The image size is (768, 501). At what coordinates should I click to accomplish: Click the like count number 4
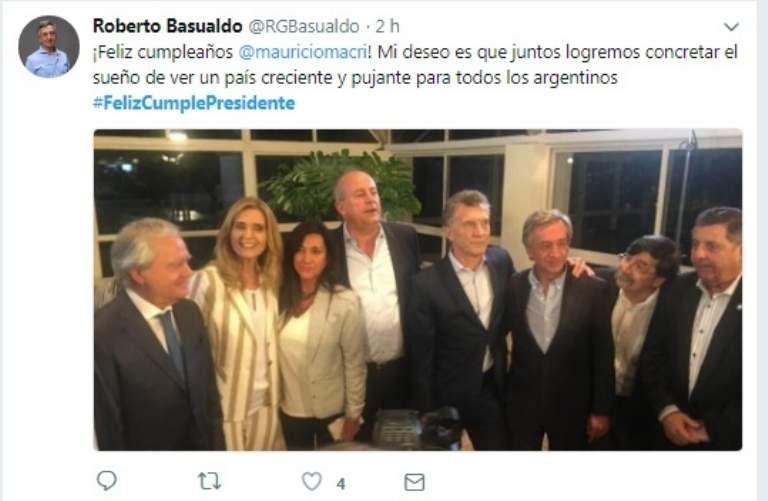341,484
